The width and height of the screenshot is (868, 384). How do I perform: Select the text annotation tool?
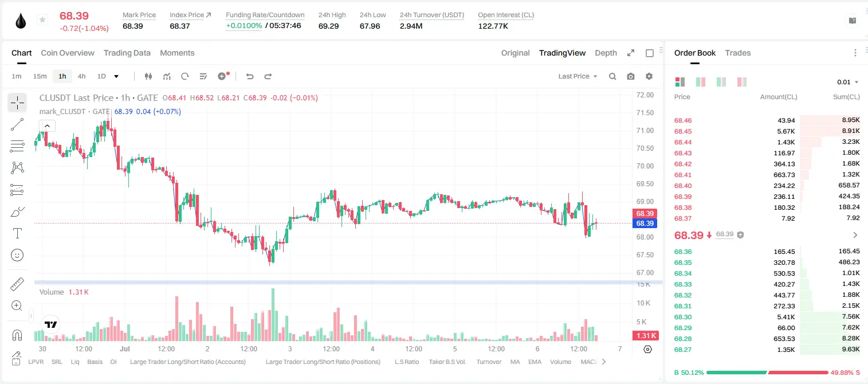(17, 233)
